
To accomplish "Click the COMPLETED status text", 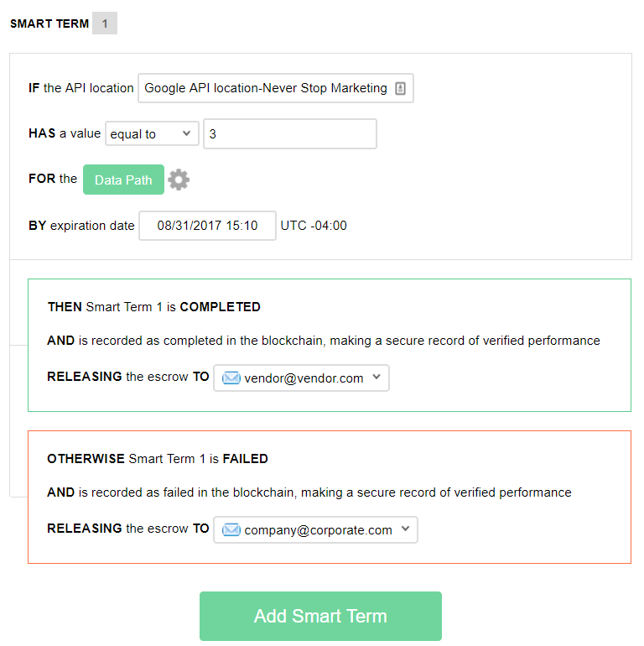I will click(x=220, y=307).
